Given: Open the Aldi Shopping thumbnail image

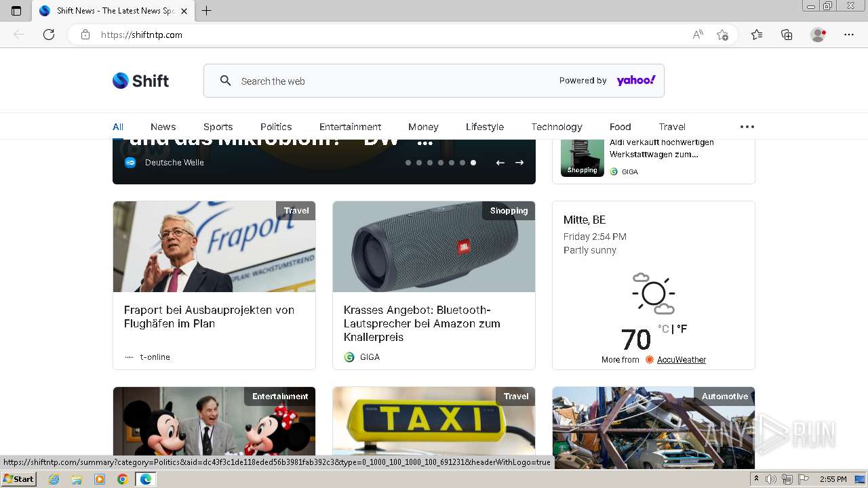Looking at the screenshot, I should 583,158.
